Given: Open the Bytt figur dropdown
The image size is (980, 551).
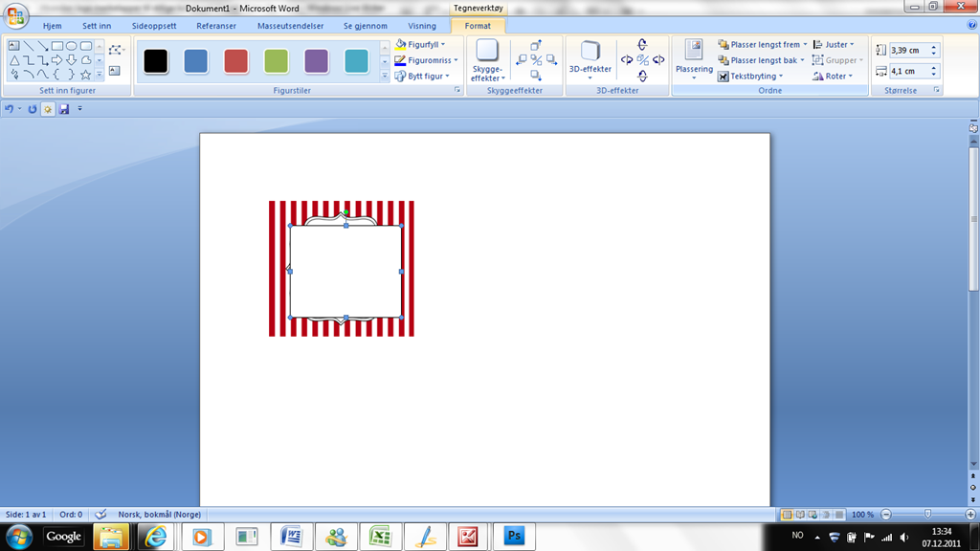Looking at the screenshot, I should (422, 76).
